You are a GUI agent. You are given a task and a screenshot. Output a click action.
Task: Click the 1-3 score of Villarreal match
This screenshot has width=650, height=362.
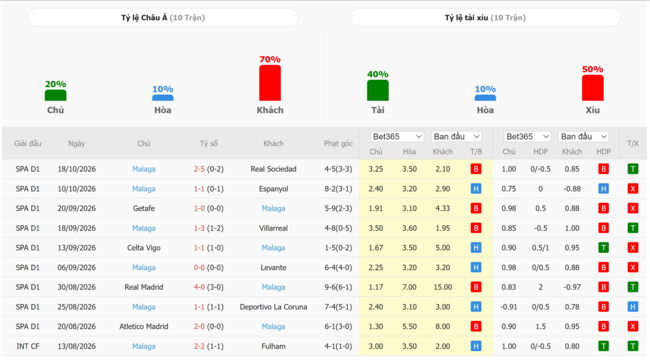[199, 228]
